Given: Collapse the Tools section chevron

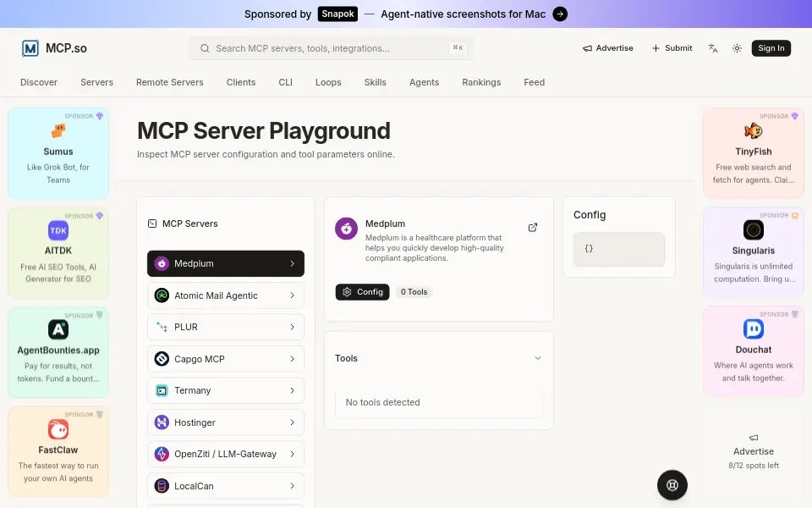Looking at the screenshot, I should coord(538,358).
